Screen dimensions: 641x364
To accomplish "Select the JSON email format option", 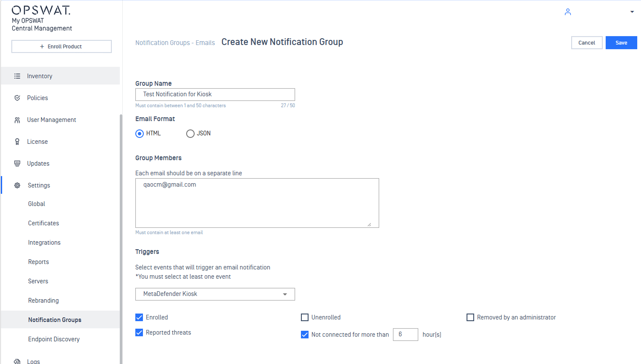I will pyautogui.click(x=190, y=133).
